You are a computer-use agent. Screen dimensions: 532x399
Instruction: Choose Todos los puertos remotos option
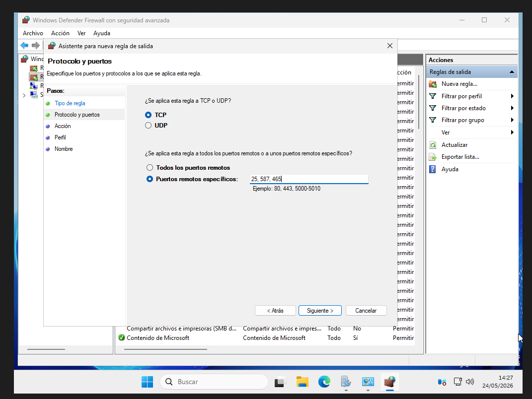[x=150, y=167]
